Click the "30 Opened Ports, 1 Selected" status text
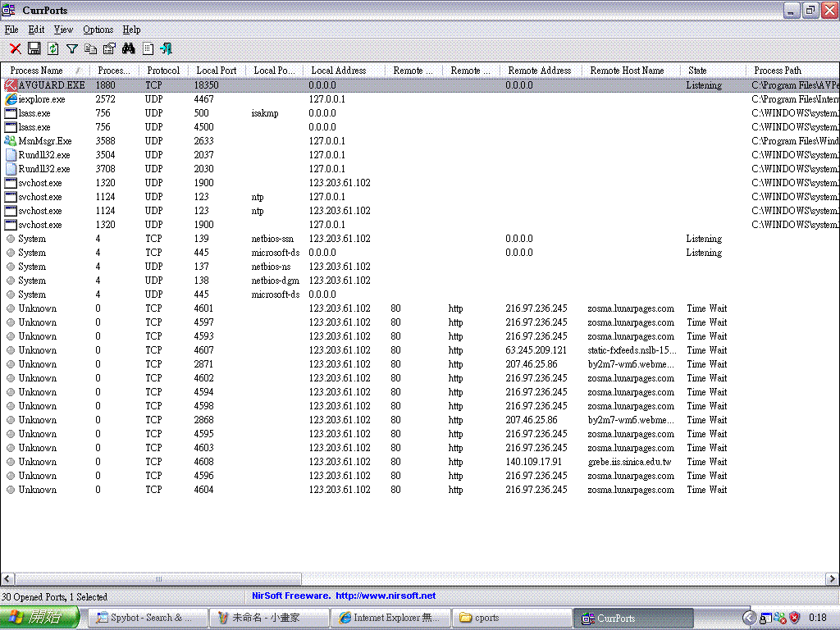The width and height of the screenshot is (840, 630). 55,596
